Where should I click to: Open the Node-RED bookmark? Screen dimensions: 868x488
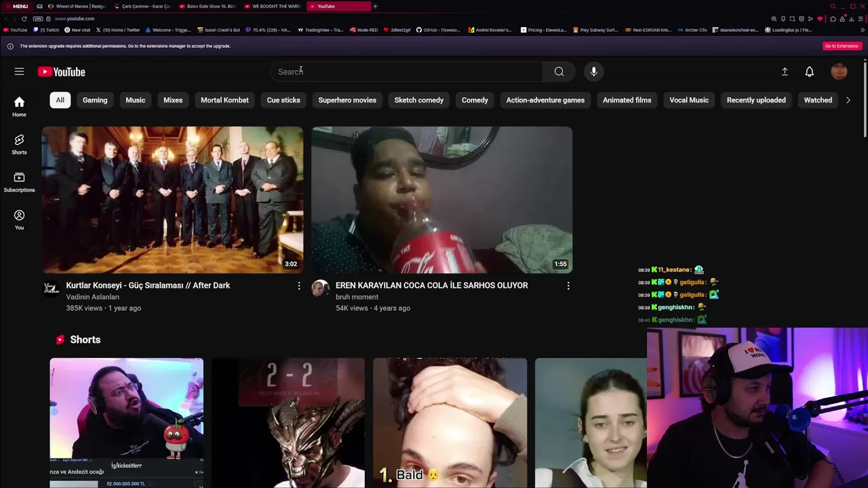pyautogui.click(x=364, y=30)
